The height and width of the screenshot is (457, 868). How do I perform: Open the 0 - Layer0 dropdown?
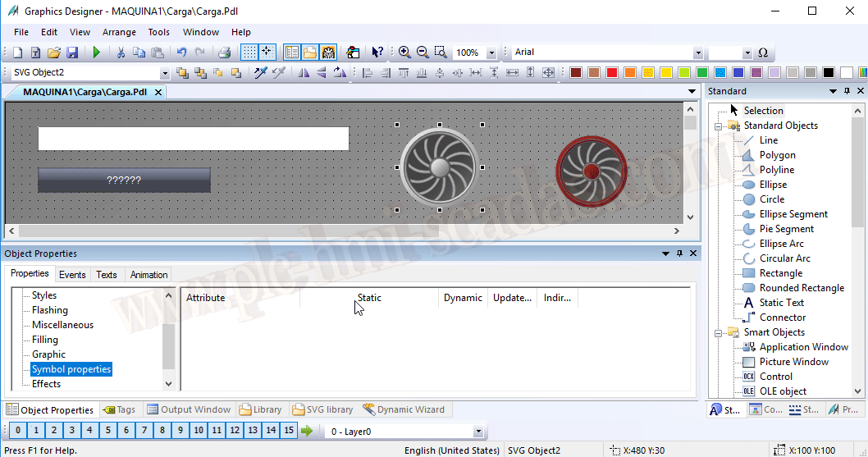point(478,432)
